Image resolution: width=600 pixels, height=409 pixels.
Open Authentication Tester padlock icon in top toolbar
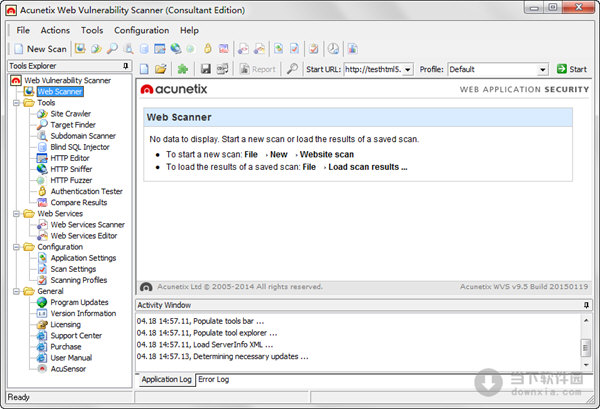point(208,49)
